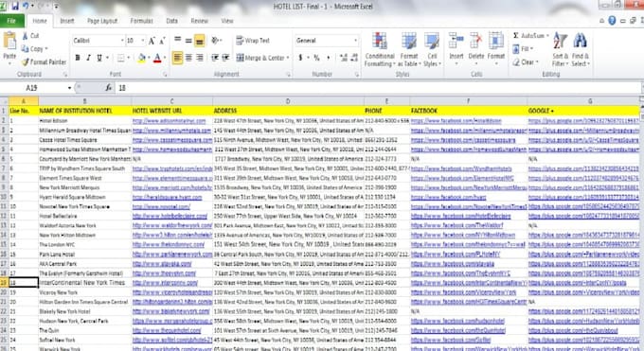This screenshot has width=644, height=351.
Task: Click the Format Painter brush
Action: [26, 62]
